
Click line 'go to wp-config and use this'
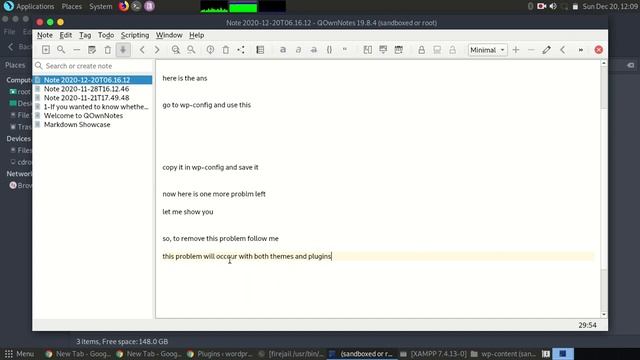(207, 105)
